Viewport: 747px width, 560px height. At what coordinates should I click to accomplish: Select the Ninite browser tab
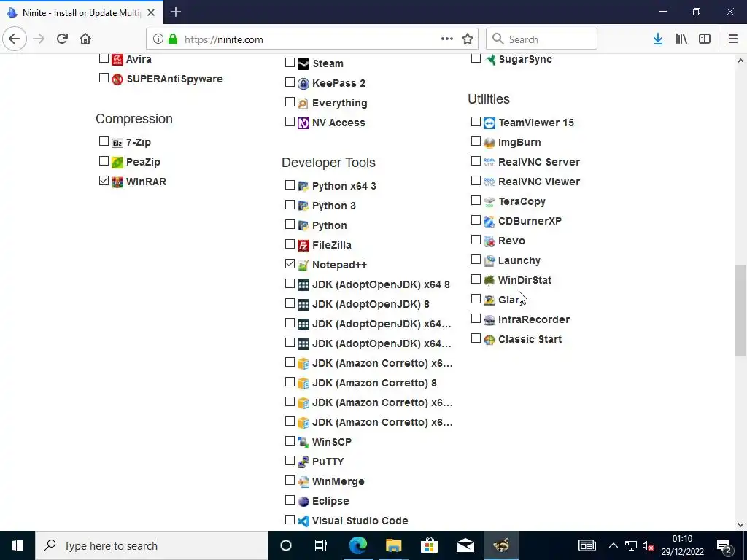(82, 13)
